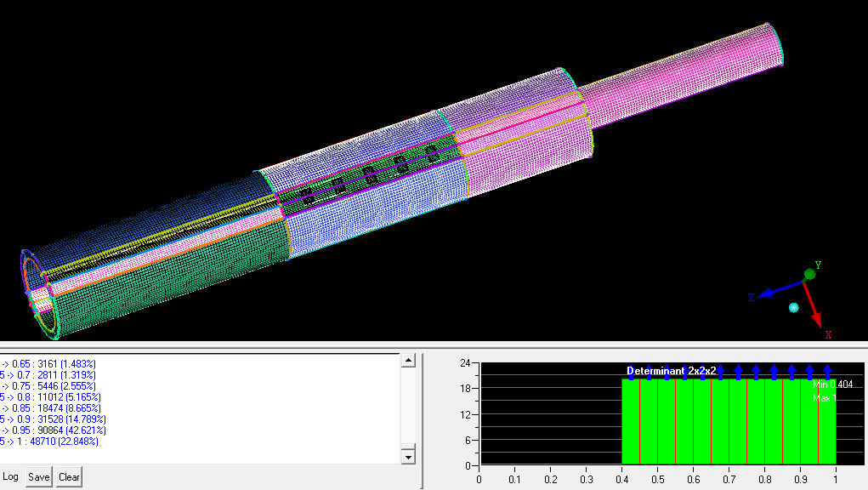Click the message log scroll down arrow
The height and width of the screenshot is (490, 868).
(x=408, y=458)
